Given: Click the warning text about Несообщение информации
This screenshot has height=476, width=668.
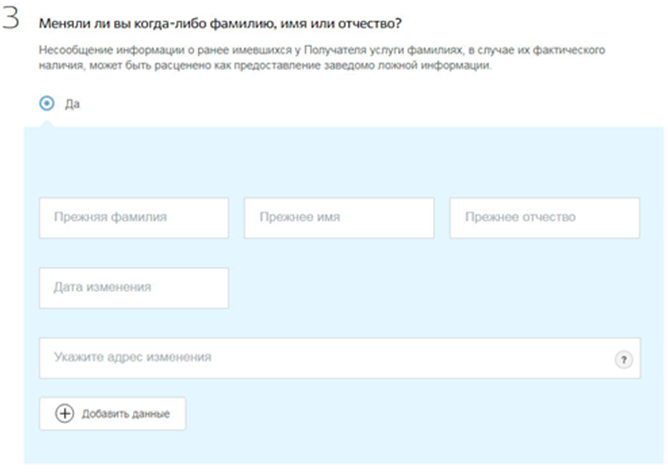Looking at the screenshot, I should point(322,58).
